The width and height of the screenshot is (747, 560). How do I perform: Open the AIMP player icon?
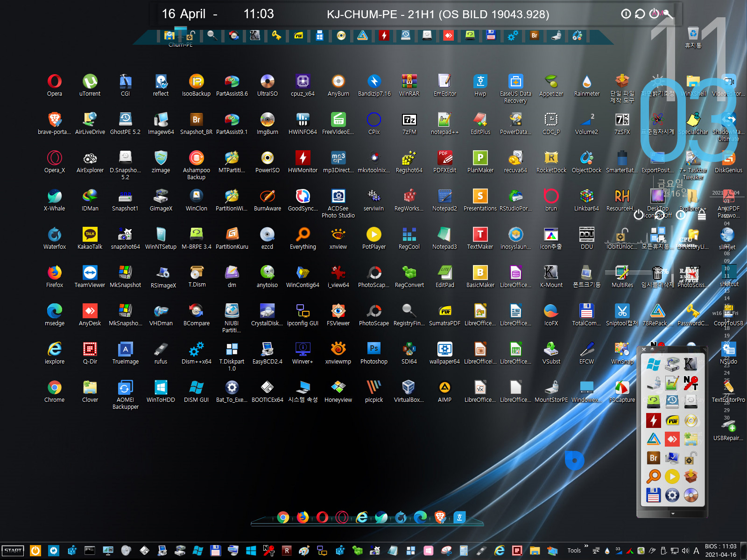click(x=445, y=391)
